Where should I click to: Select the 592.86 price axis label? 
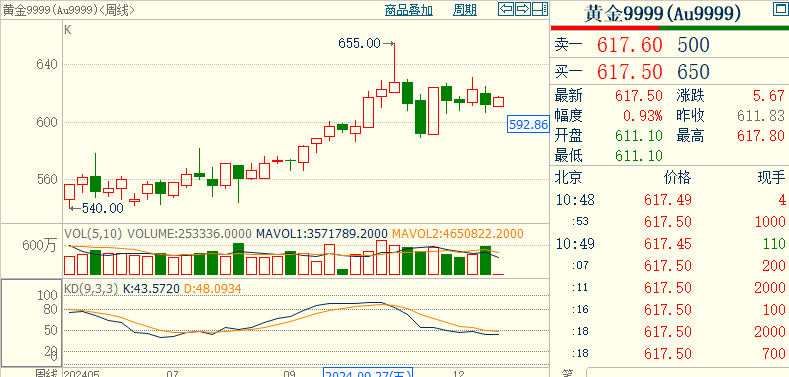click(528, 124)
